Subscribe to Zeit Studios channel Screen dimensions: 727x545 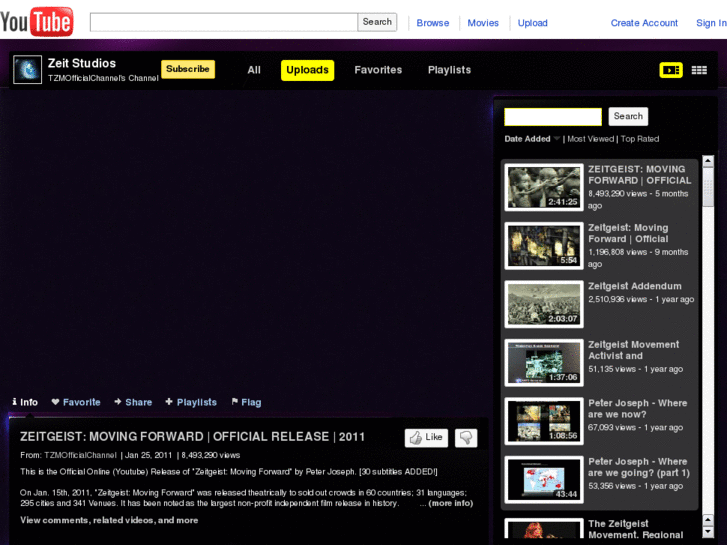[x=188, y=69]
